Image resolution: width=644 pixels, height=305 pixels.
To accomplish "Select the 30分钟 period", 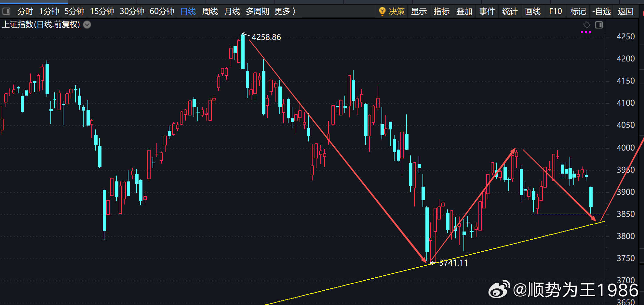I will pos(132,12).
